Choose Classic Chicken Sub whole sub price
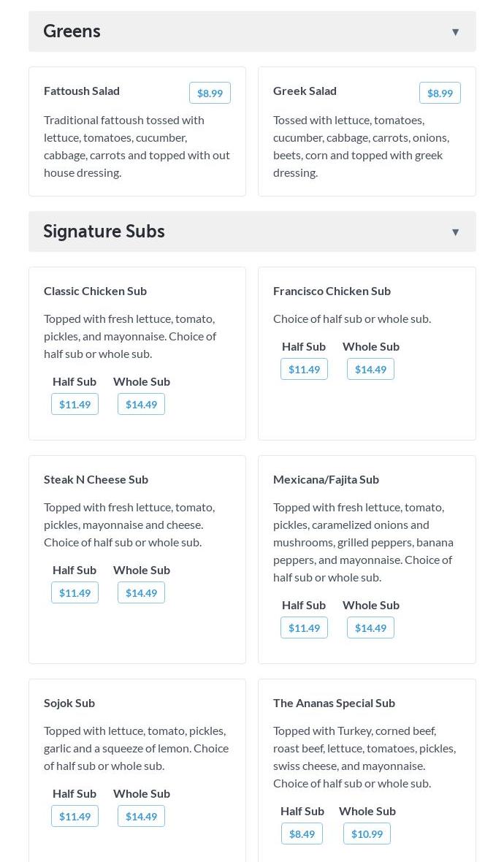504x862 pixels. pyautogui.click(x=141, y=404)
